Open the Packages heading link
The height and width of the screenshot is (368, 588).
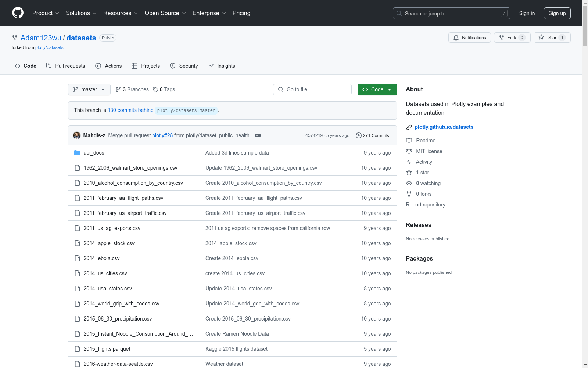[x=419, y=258]
